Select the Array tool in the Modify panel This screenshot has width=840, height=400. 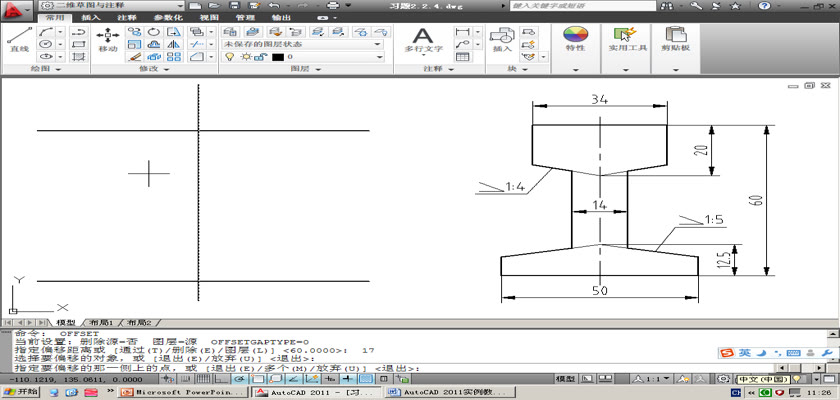click(x=174, y=56)
